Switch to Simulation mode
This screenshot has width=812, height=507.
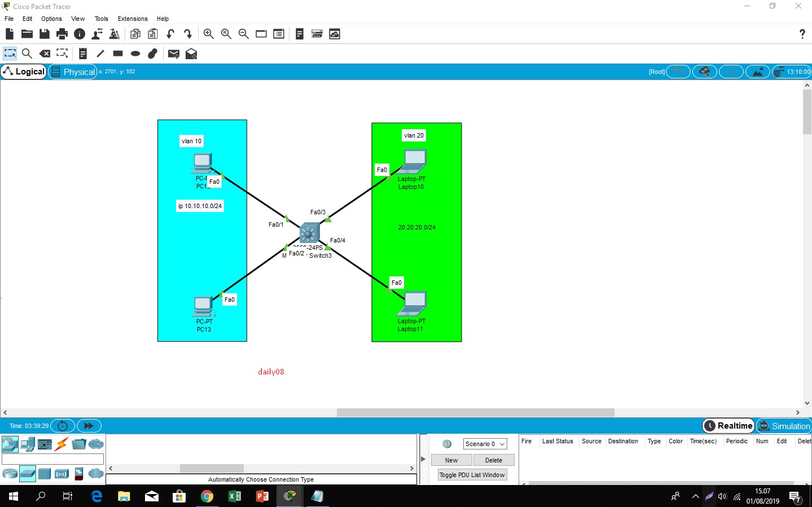point(784,426)
